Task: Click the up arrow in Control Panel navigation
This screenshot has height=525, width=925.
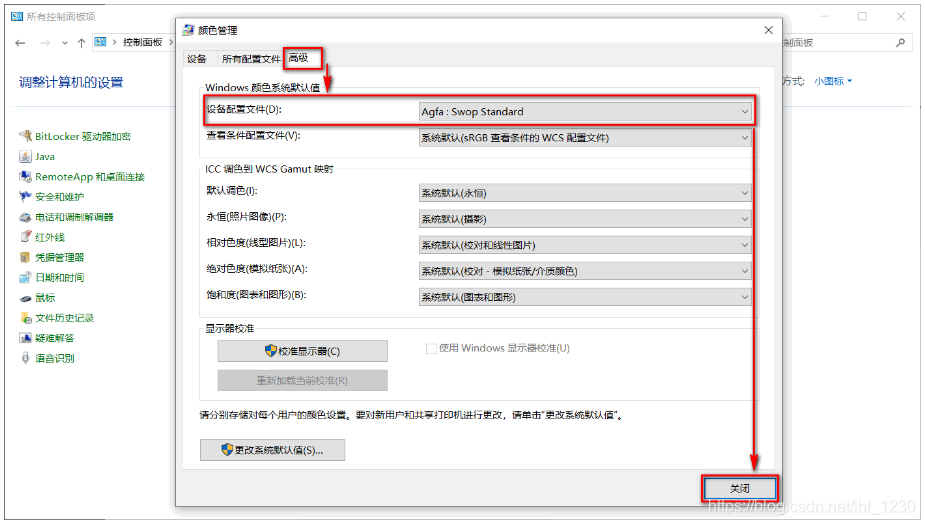Action: [x=81, y=42]
